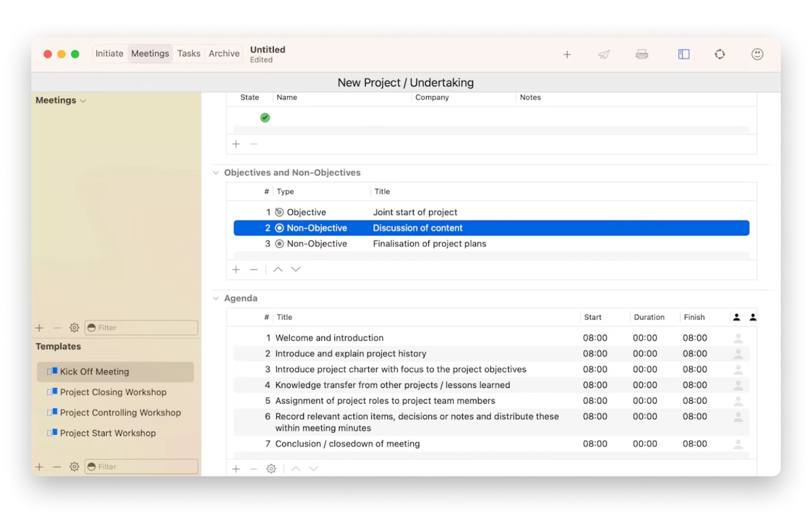
Task: Add a new objective row
Action: (x=236, y=269)
